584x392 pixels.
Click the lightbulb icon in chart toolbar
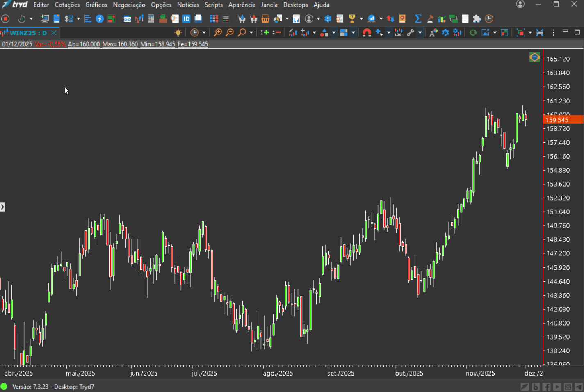point(178,32)
